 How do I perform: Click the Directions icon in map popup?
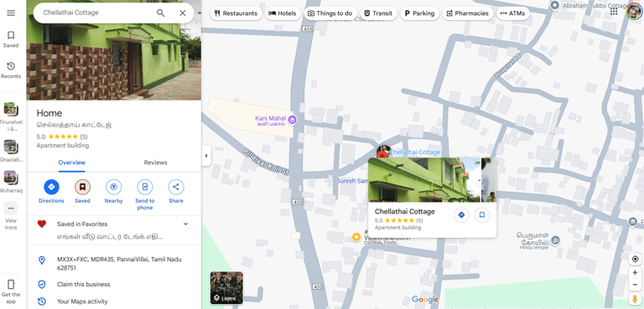coord(462,214)
